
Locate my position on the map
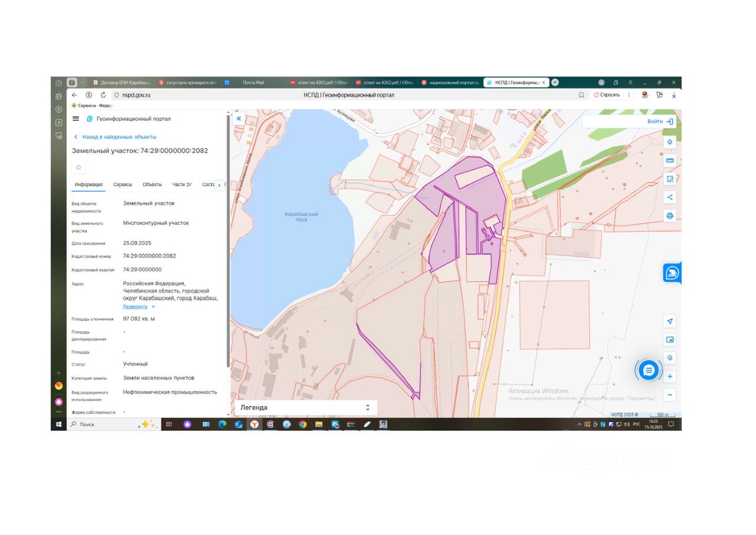point(670,322)
